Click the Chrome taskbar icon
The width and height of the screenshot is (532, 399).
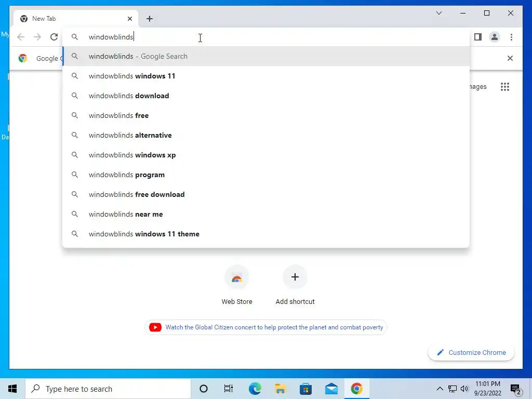point(356,389)
